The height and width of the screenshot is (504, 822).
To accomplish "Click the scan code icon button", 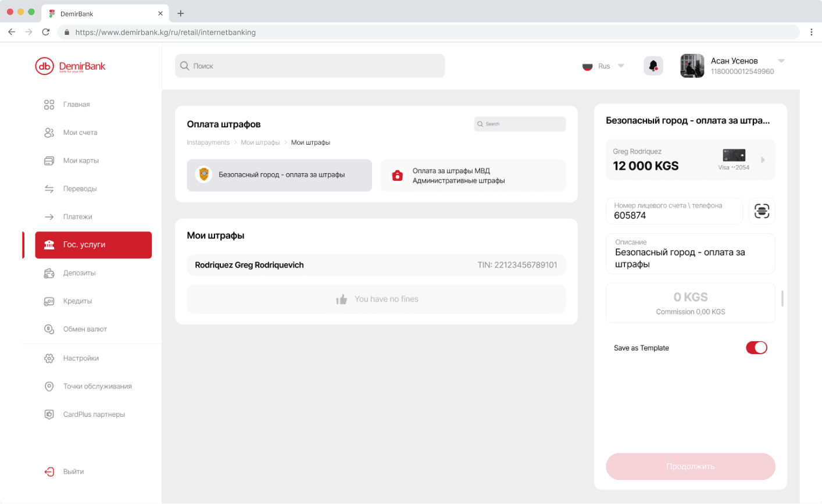I will click(x=762, y=211).
